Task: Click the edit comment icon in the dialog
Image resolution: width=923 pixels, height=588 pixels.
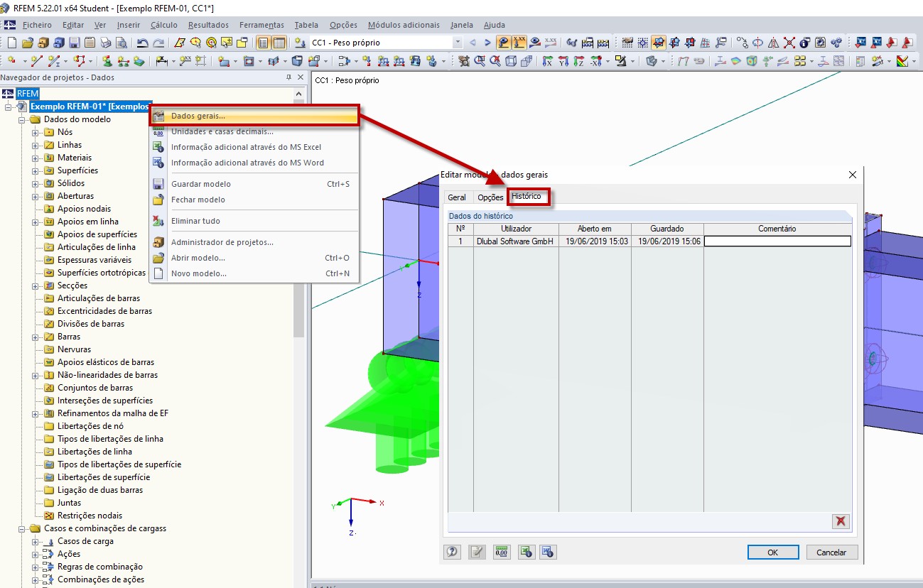Action: point(477,552)
